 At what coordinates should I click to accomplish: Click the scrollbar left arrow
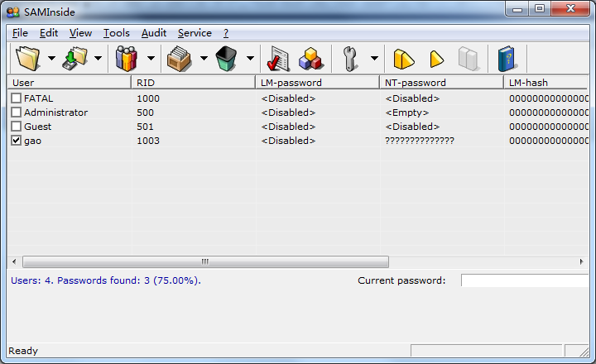[14, 261]
